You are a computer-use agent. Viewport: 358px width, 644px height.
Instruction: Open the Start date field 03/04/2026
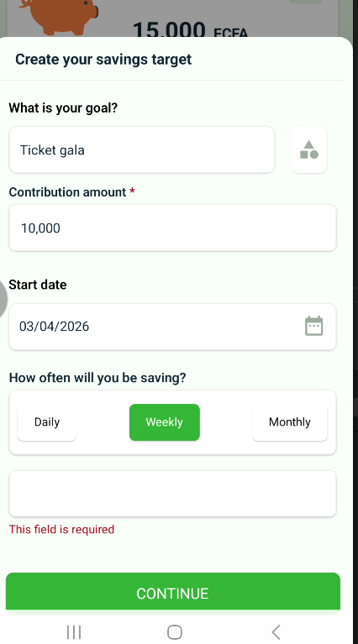click(172, 327)
